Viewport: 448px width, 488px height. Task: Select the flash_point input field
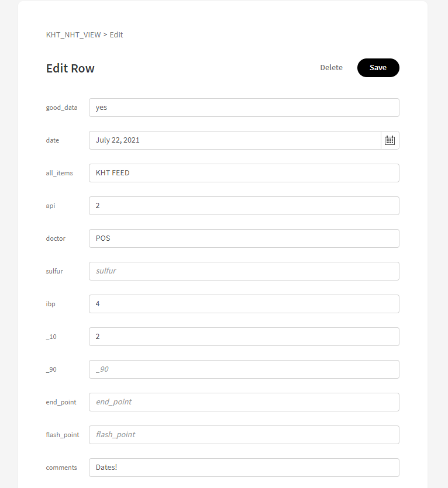[243, 435]
